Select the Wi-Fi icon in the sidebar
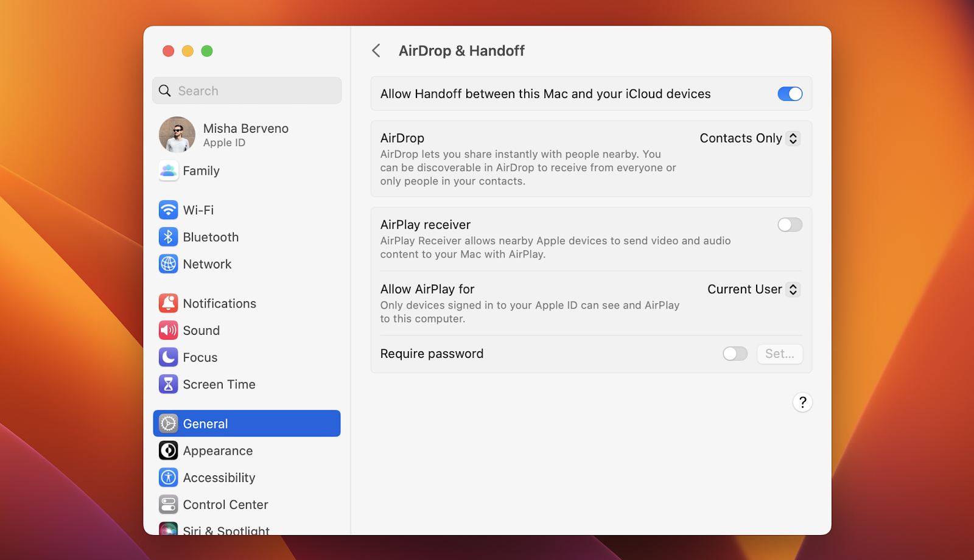The image size is (974, 560). (168, 209)
